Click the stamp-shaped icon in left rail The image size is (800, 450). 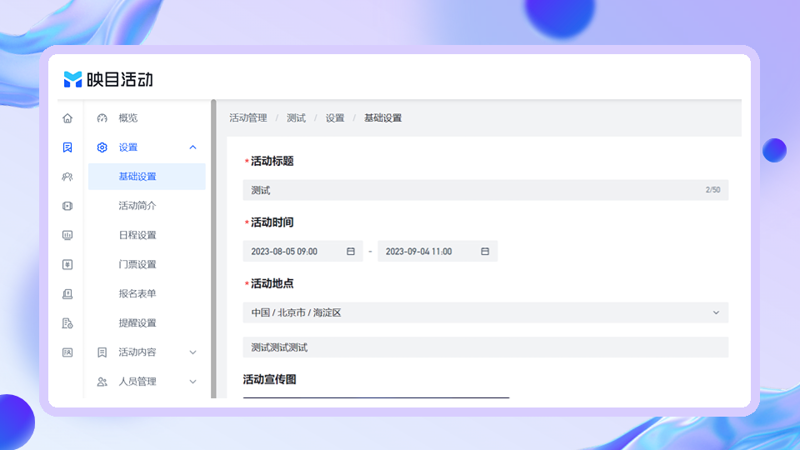(67, 294)
